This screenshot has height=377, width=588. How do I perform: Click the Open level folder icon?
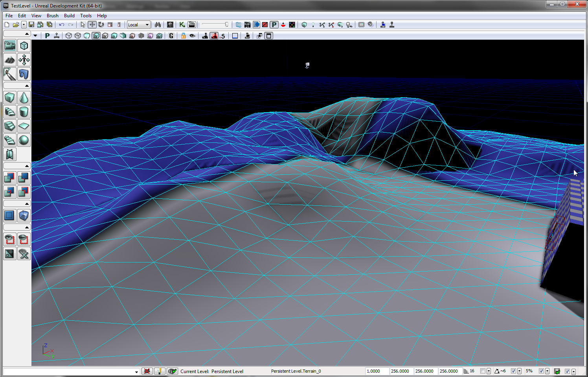click(16, 24)
